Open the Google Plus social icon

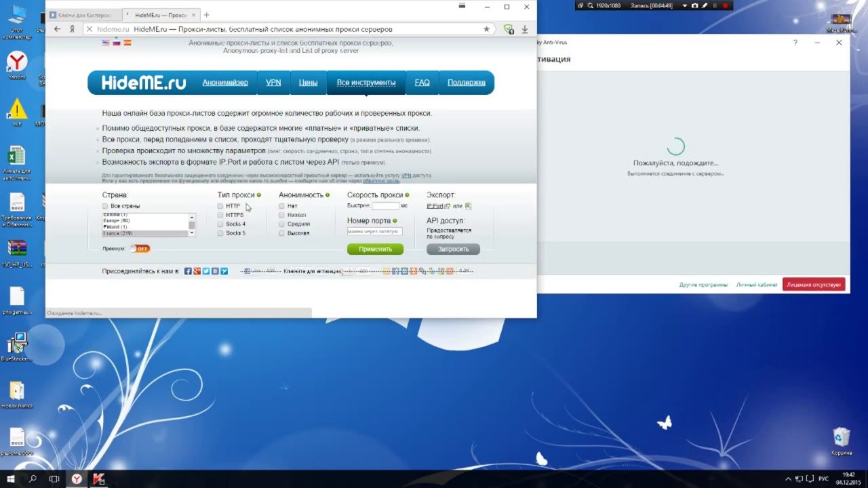tap(197, 271)
